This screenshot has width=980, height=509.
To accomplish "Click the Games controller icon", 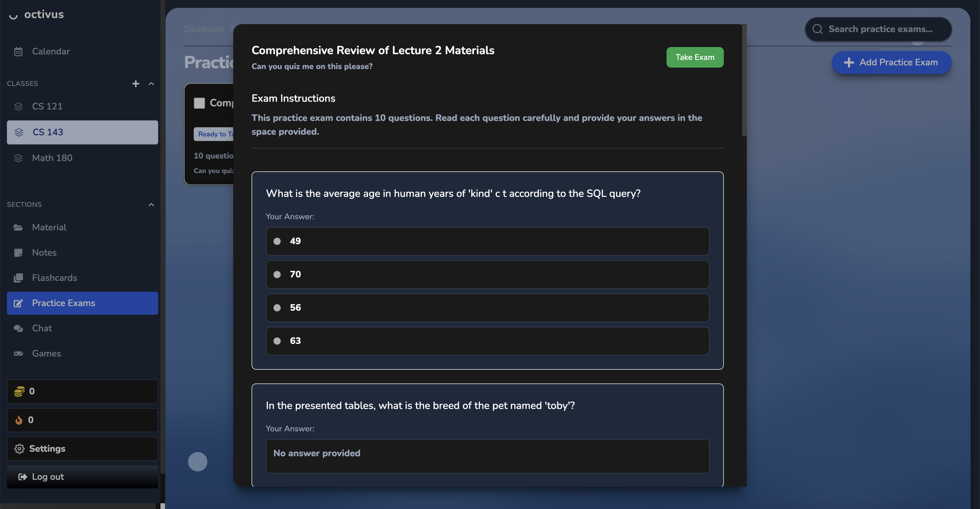I will pyautogui.click(x=18, y=353).
